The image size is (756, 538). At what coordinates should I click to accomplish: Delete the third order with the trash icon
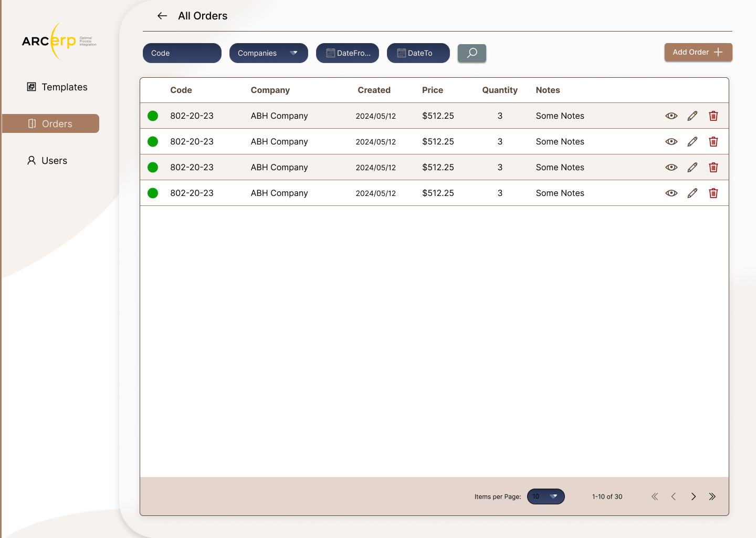(713, 167)
